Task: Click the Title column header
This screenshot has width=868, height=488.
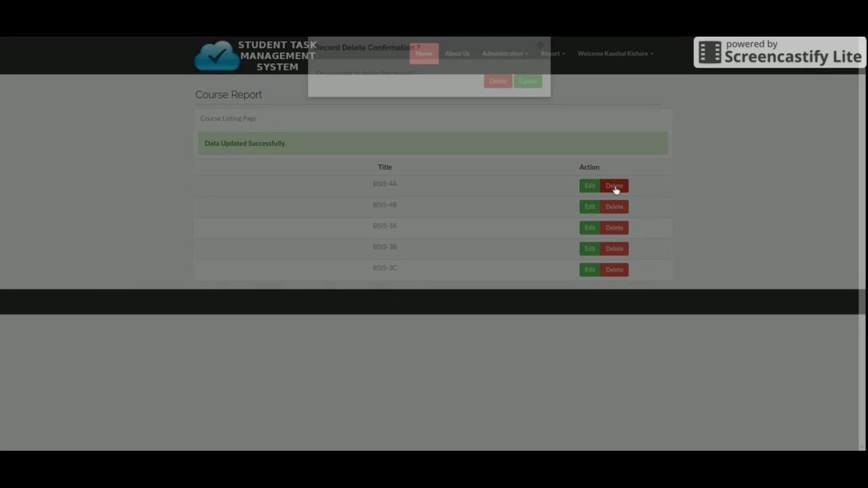Action: [384, 167]
